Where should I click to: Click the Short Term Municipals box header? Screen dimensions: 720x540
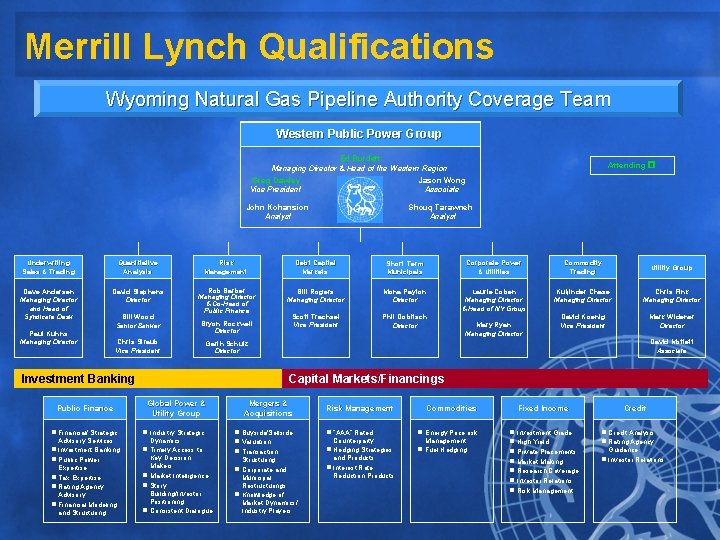pyautogui.click(x=405, y=267)
